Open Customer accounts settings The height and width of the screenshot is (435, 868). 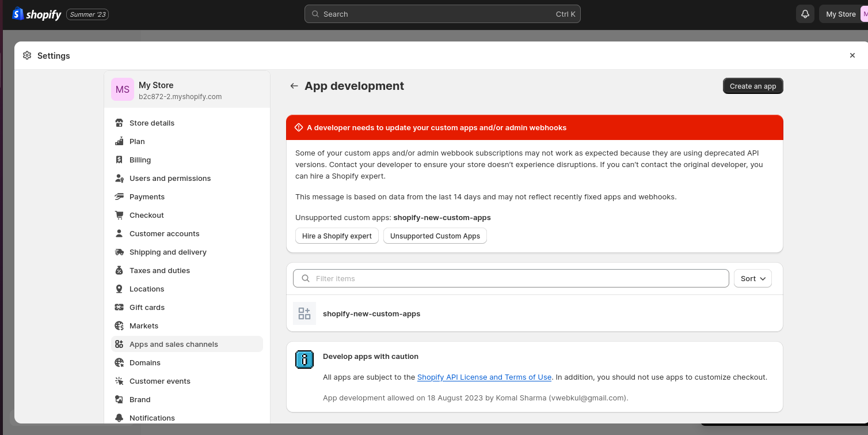click(x=187, y=233)
